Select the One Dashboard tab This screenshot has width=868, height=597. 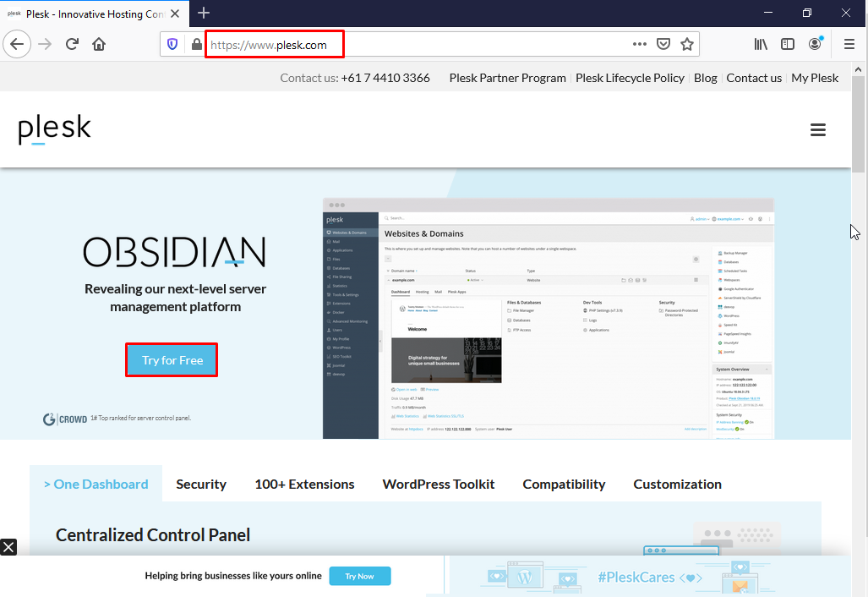click(x=96, y=484)
